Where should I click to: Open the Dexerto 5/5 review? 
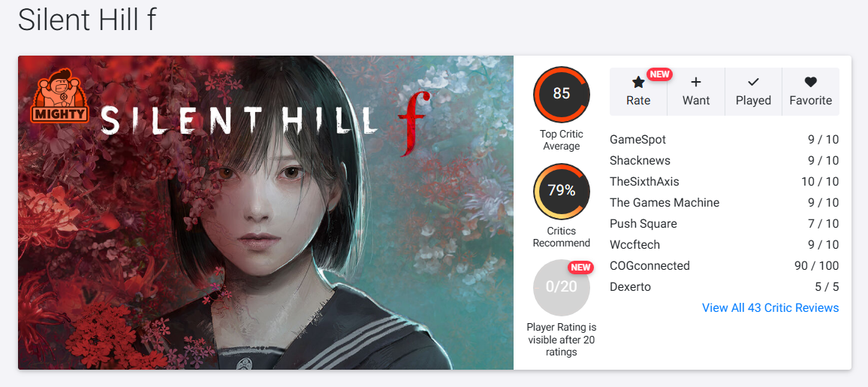pyautogui.click(x=724, y=287)
